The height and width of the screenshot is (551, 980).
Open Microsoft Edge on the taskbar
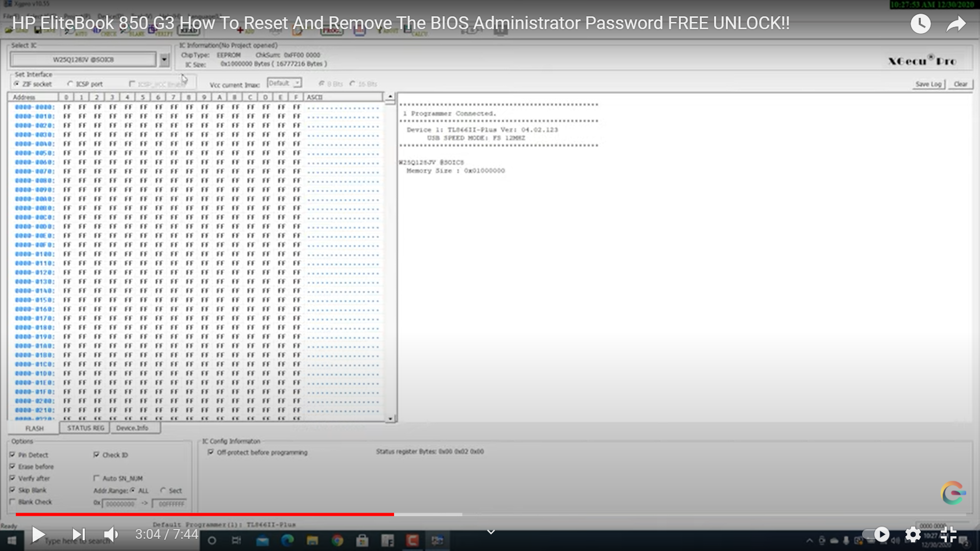(287, 540)
